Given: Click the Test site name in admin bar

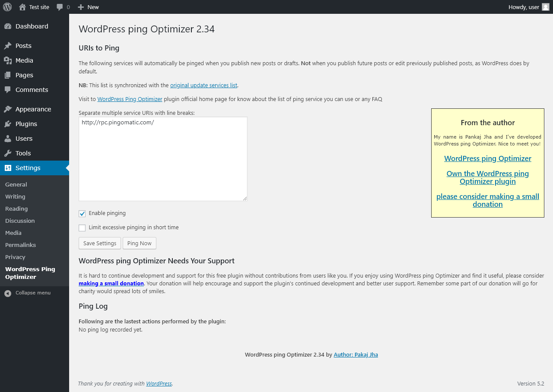Looking at the screenshot, I should 39,7.
